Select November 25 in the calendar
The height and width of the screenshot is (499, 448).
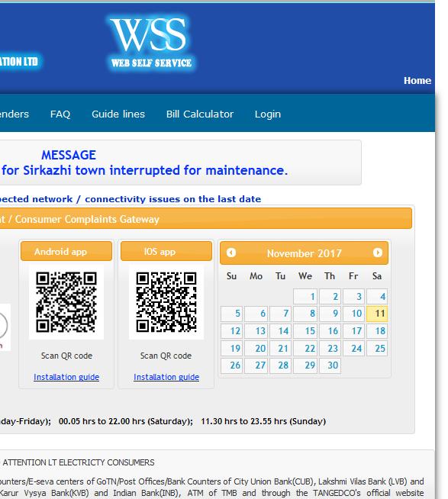click(377, 348)
